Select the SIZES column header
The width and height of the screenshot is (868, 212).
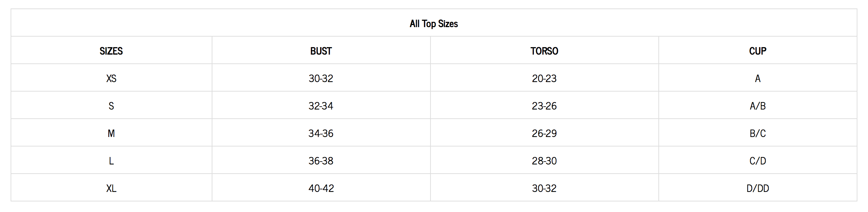point(111,51)
